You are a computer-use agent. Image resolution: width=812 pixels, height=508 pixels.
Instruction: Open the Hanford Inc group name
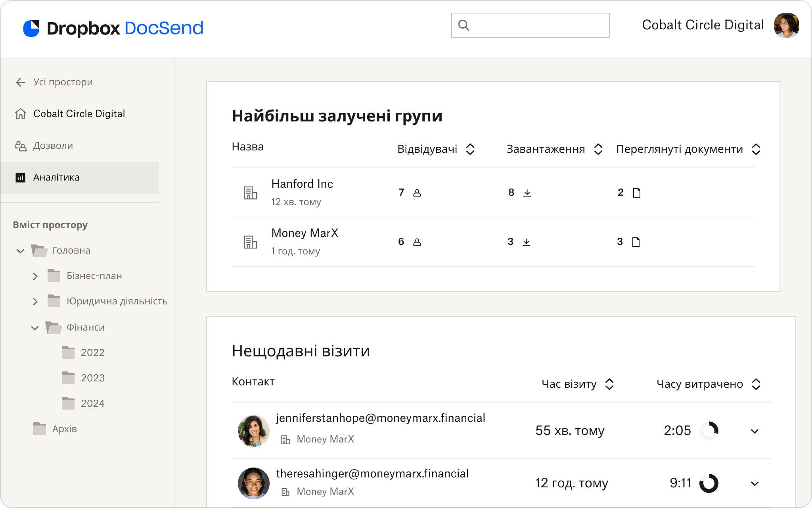coord(302,184)
